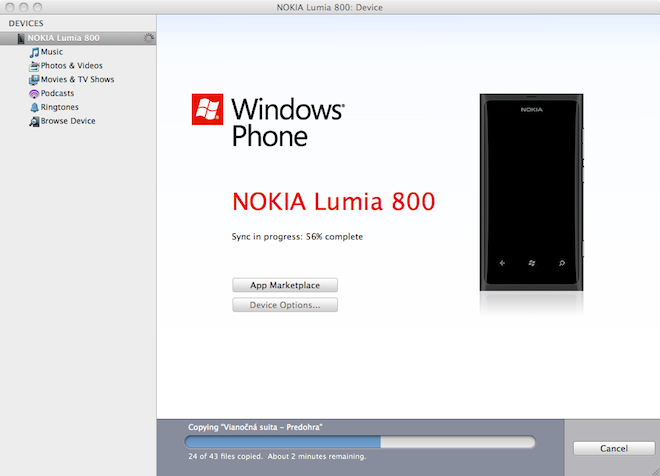Click the '24 of 43 files copied' text
This screenshot has height=476, width=660.
pos(225,456)
